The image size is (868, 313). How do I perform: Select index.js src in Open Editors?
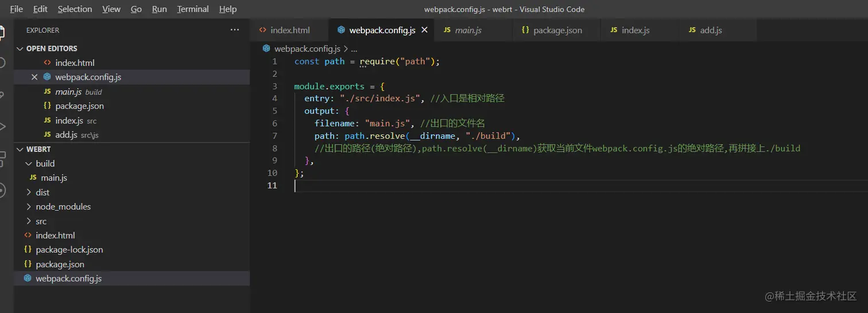point(132,121)
